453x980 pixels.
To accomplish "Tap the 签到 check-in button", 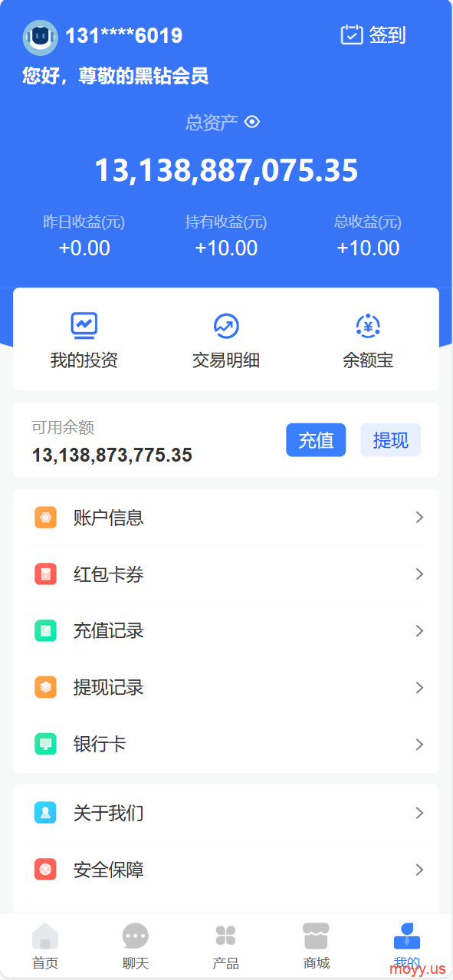I will [373, 35].
